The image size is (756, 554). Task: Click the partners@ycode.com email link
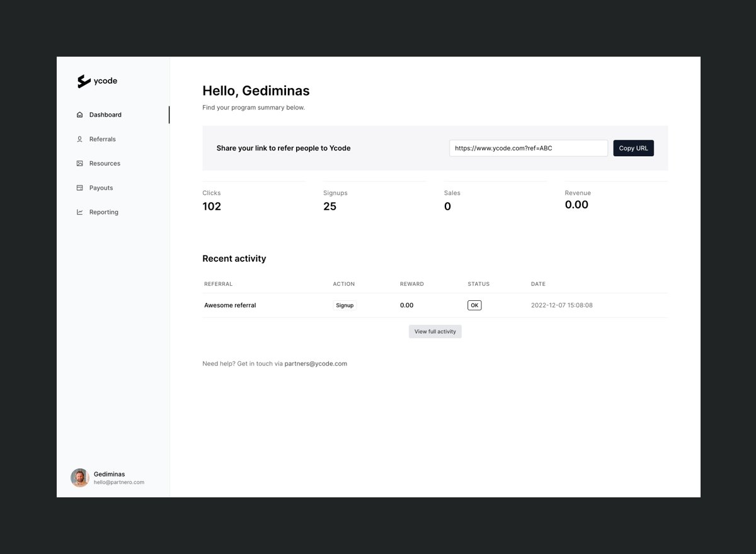click(x=316, y=364)
